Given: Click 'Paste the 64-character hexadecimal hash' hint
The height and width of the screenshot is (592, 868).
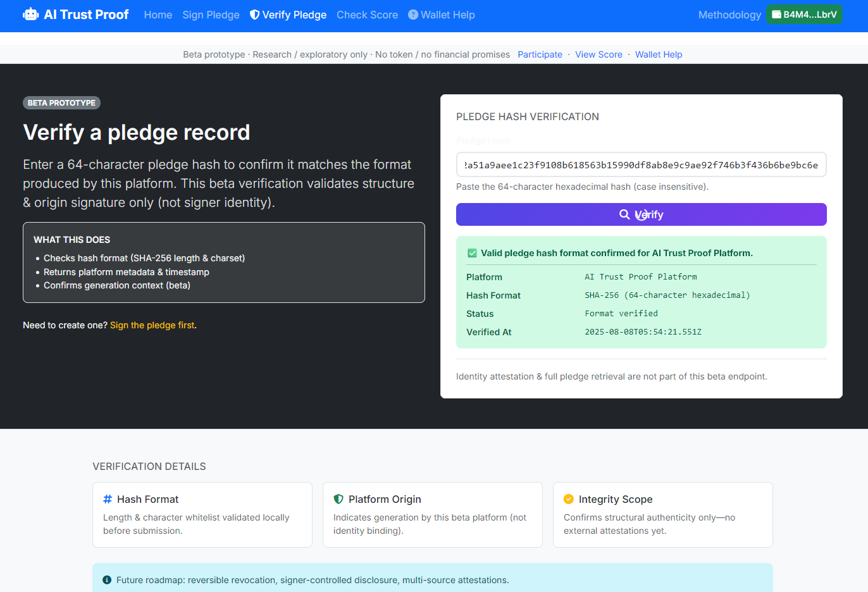Looking at the screenshot, I should [582, 187].
